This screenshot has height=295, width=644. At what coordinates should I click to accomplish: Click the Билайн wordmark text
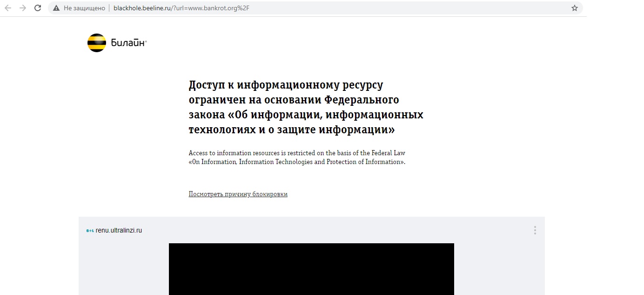(128, 43)
